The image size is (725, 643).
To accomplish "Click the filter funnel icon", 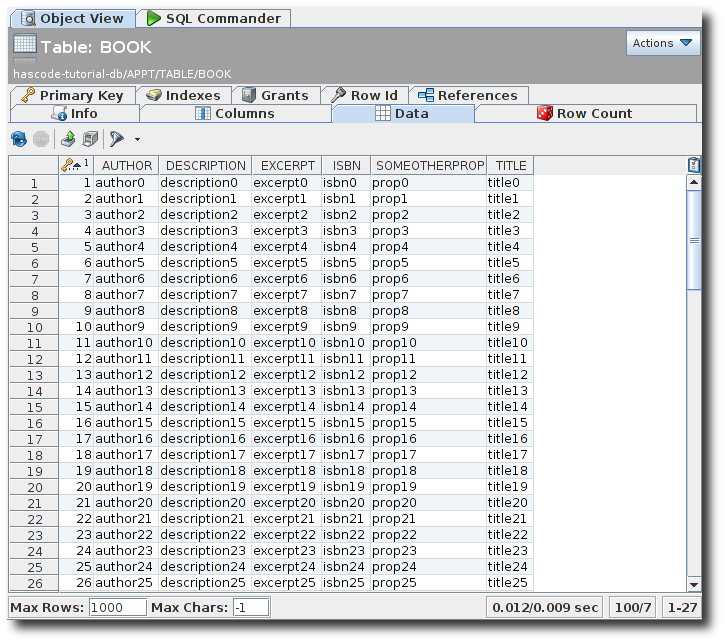I will tap(116, 139).
